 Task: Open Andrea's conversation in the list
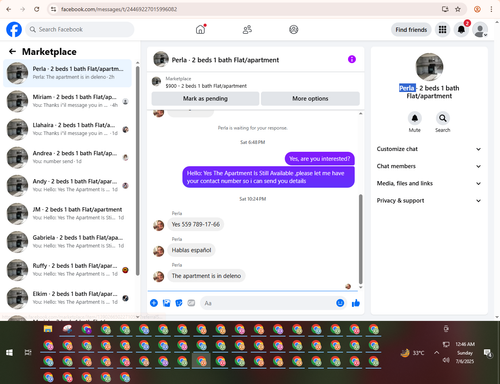[67, 157]
